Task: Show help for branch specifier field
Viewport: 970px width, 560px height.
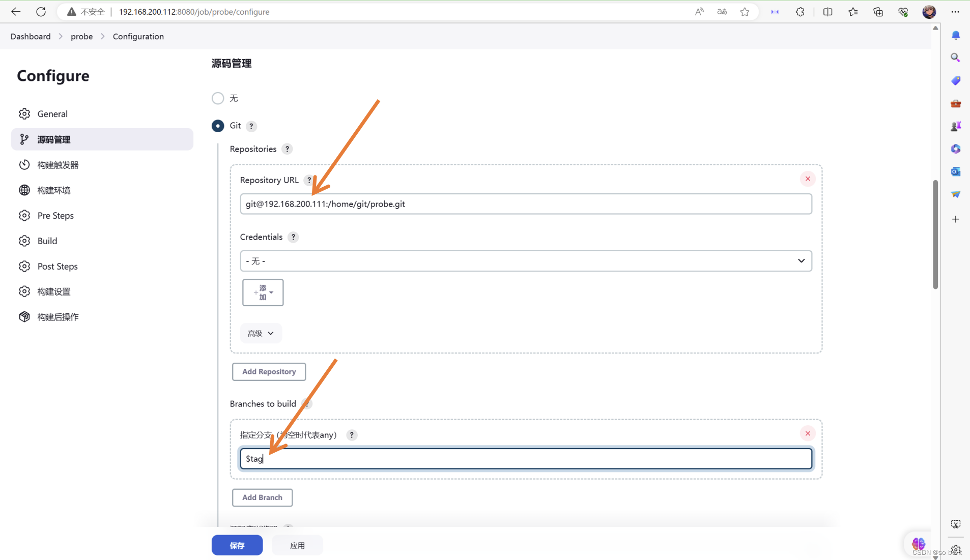Action: (x=352, y=435)
